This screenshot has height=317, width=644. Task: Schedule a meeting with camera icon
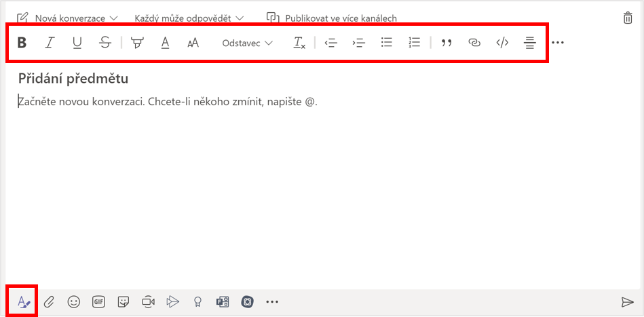coord(148,302)
